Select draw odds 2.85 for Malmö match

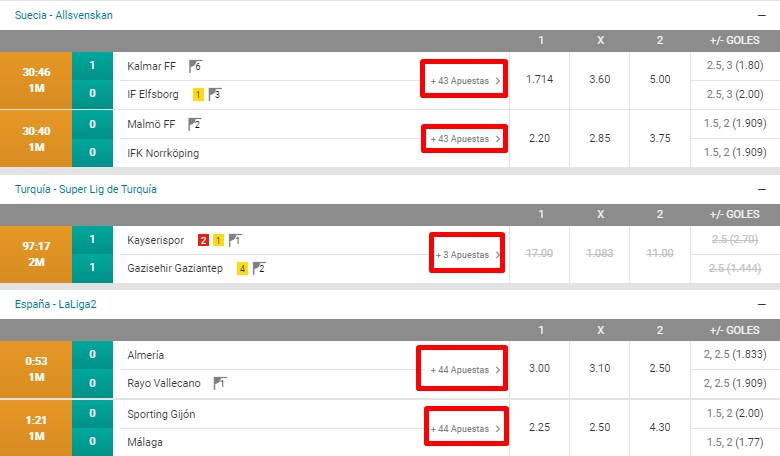(599, 138)
